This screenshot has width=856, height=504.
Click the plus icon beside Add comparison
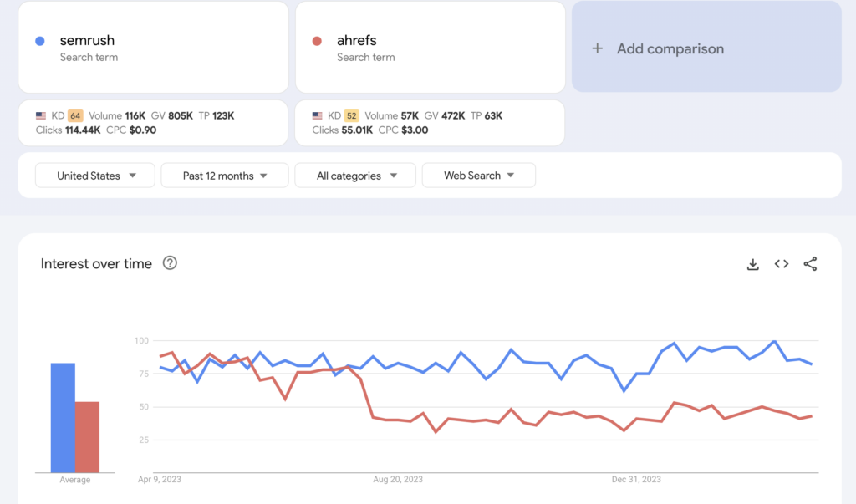[597, 48]
